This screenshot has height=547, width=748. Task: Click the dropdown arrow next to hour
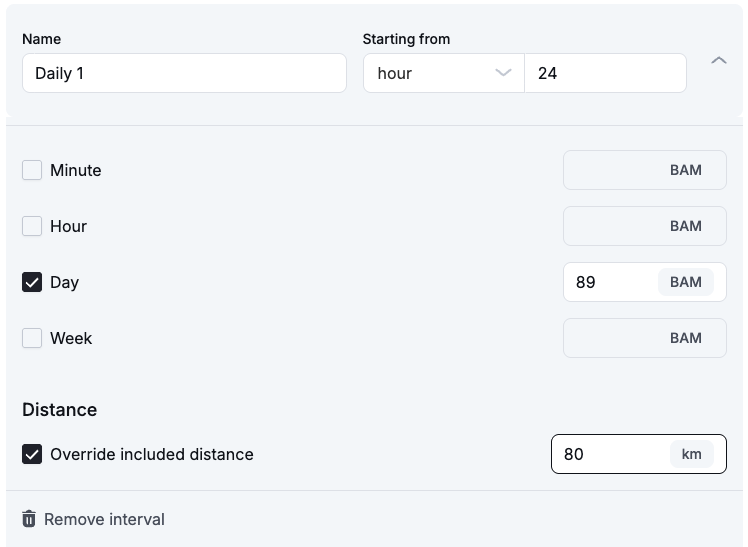[503, 73]
